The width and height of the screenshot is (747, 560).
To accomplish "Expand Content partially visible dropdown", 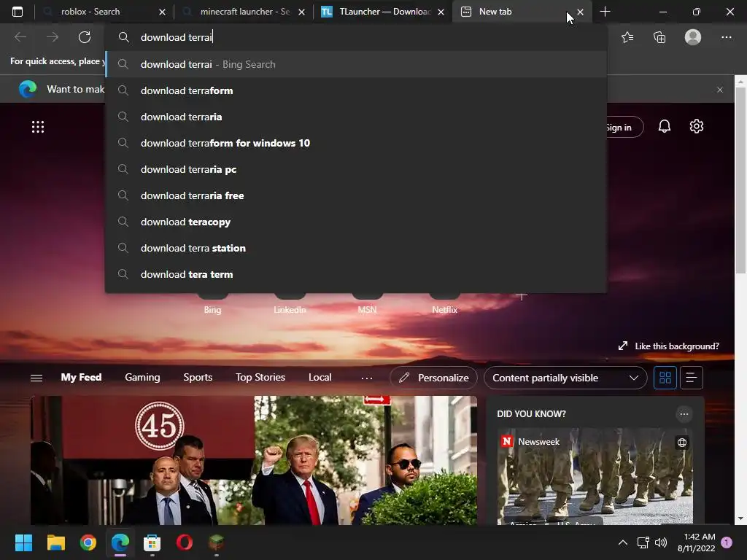I will 565,378.
